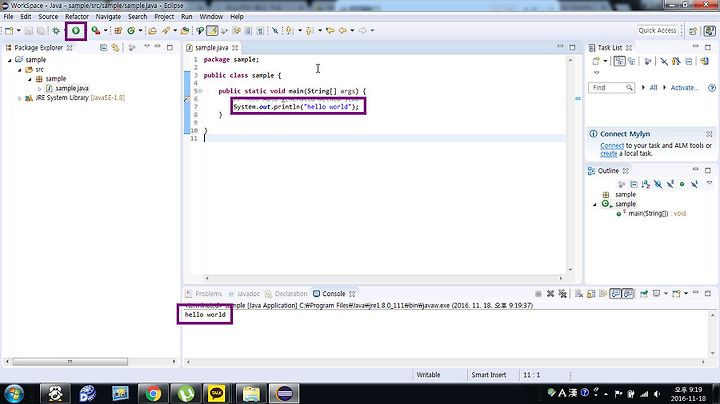Open the Package Explorer view menu triangle
Image resolution: width=720 pixels, height=404 pixels.
(x=146, y=46)
